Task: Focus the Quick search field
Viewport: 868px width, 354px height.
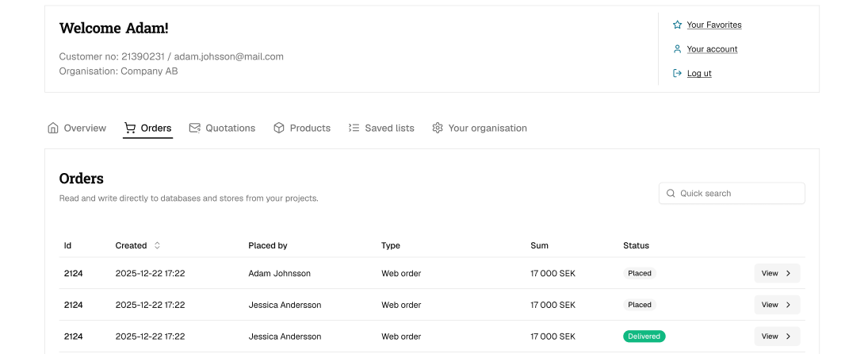Action: pyautogui.click(x=732, y=194)
